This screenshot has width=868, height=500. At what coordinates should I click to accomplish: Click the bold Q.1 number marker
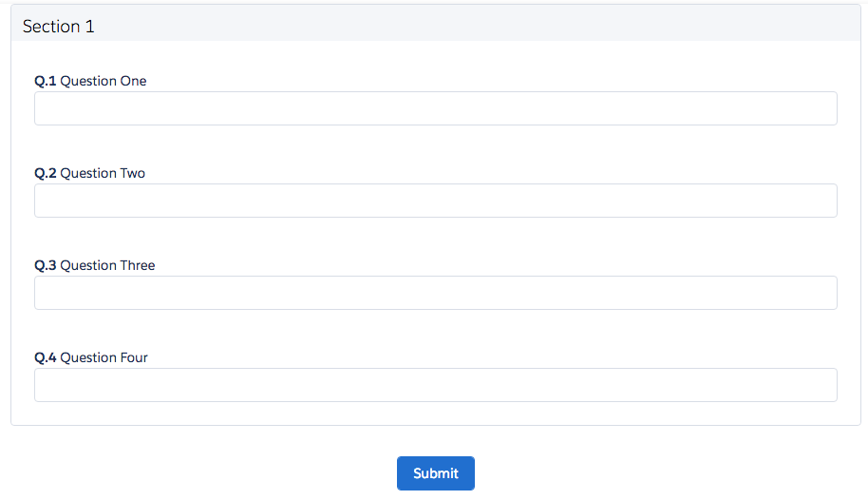(46, 81)
